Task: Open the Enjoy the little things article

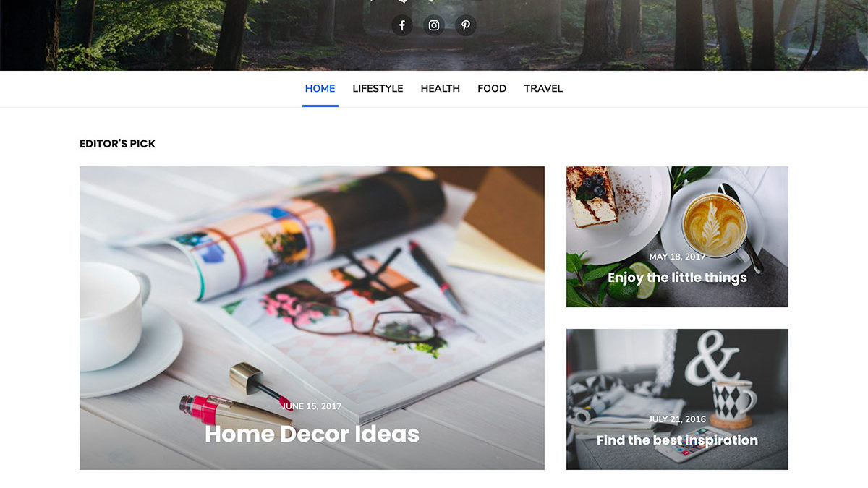Action: click(677, 278)
